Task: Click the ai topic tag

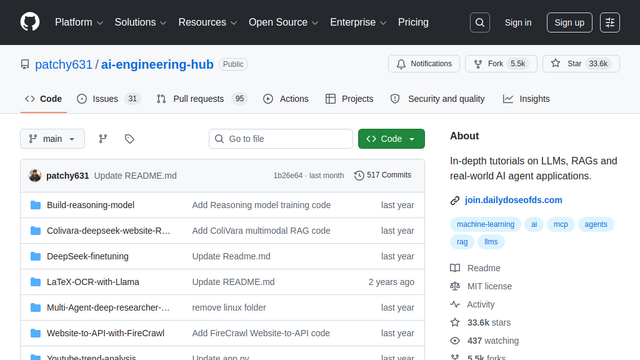Action: point(534,224)
